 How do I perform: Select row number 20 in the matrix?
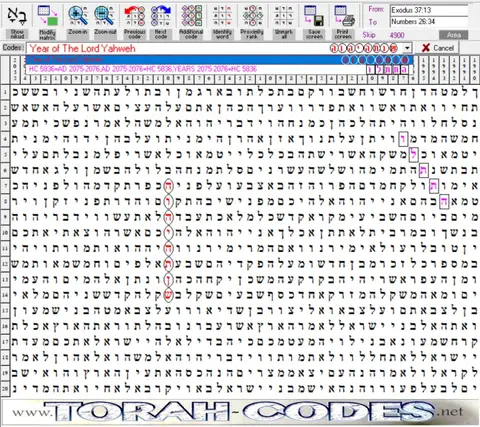(x=5, y=388)
